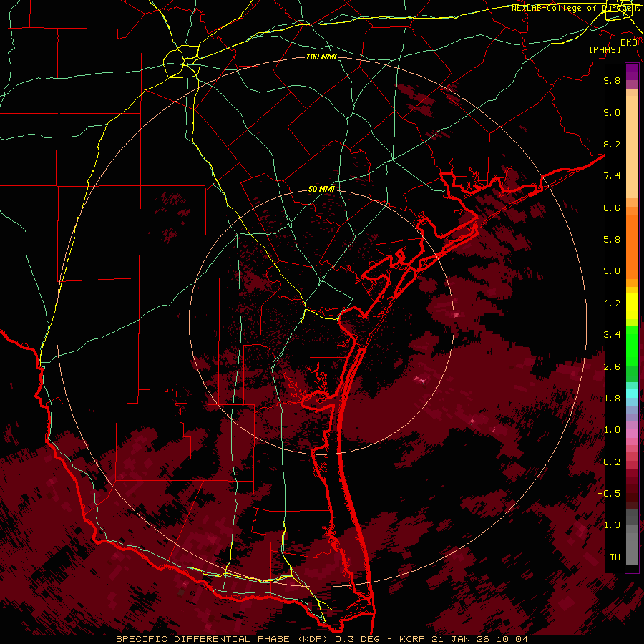
Task: Click the 5.0 value on the color scale
Action: 612,271
